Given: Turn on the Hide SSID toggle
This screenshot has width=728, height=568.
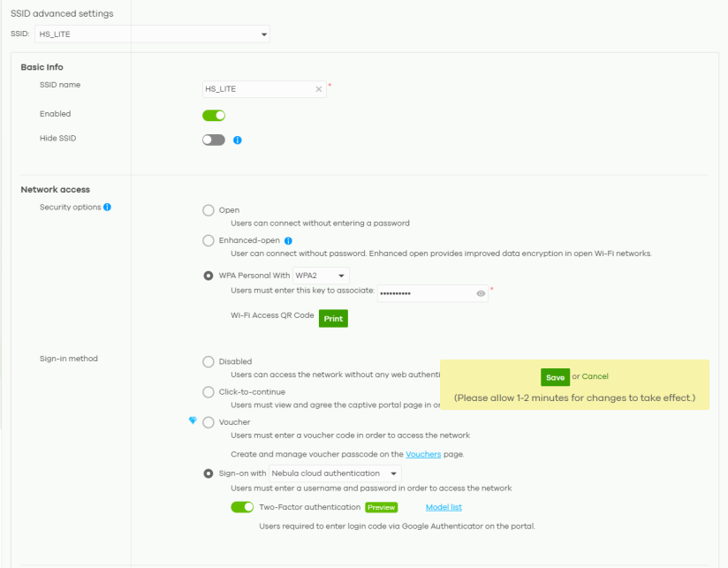Looking at the screenshot, I should coord(214,140).
